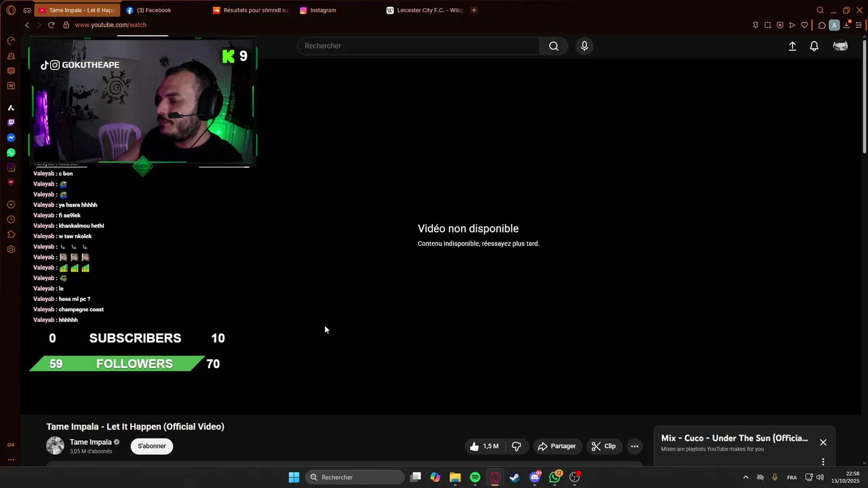Open File Explorer from the taskbar
The image size is (868, 488).
click(x=455, y=477)
